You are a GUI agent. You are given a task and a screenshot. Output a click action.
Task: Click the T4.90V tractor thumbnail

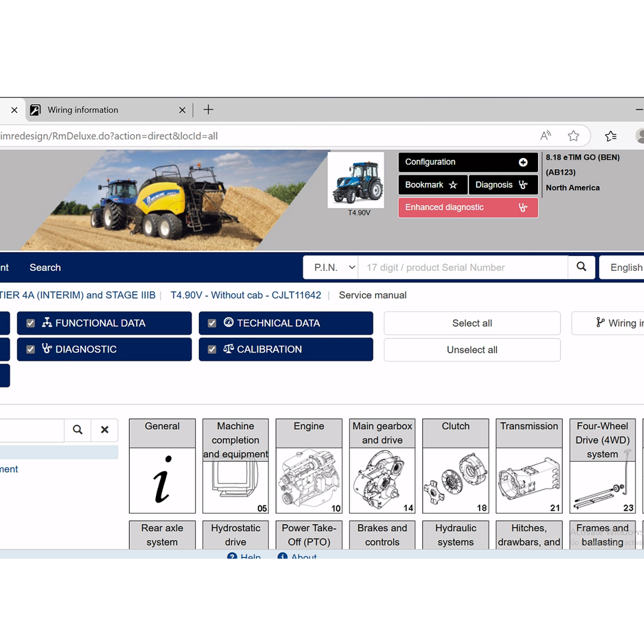(356, 180)
